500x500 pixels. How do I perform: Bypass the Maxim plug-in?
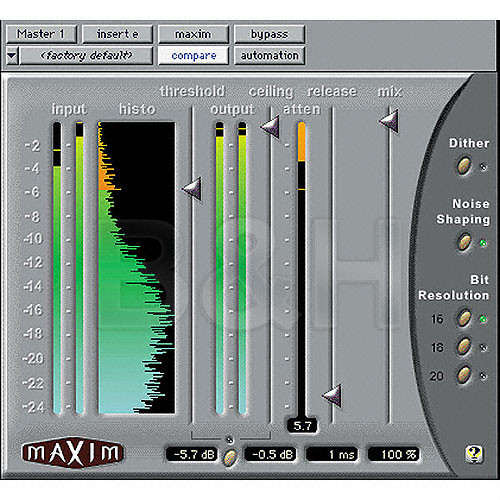tap(269, 34)
